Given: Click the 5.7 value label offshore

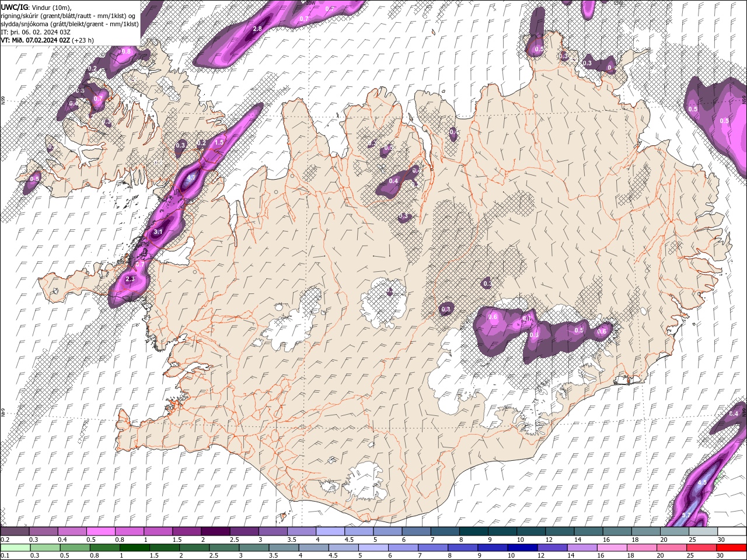Looking at the screenshot, I should 686,515.
